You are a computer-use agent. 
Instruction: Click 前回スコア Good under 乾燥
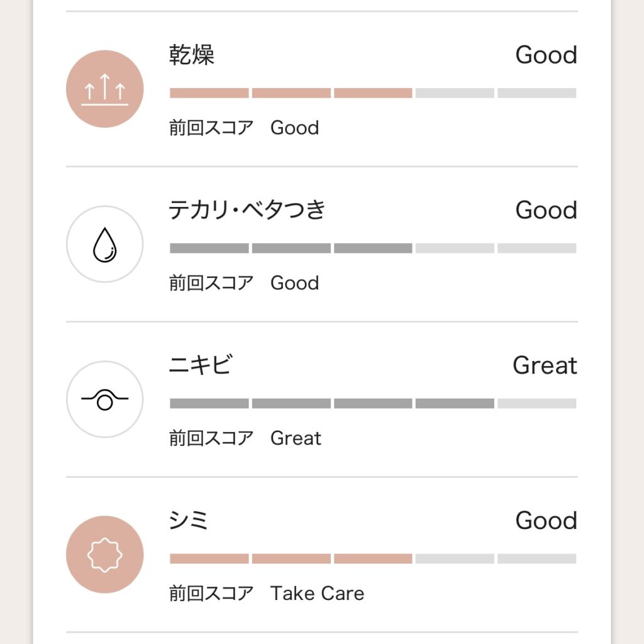(x=244, y=128)
